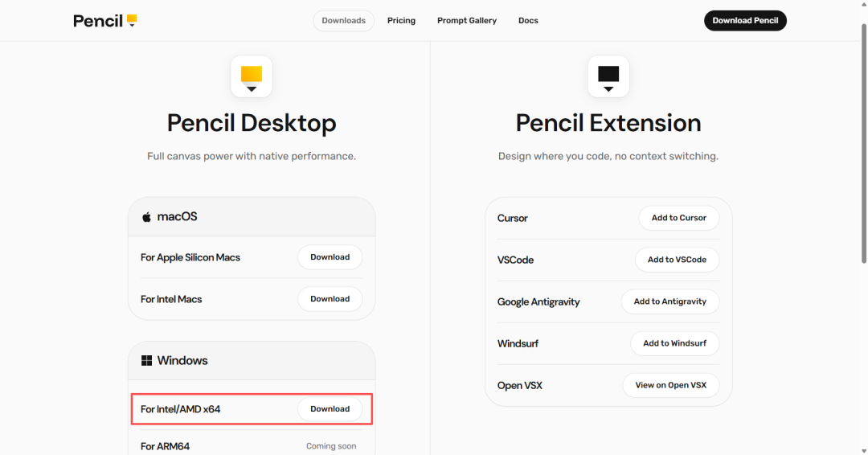Image resolution: width=868 pixels, height=455 pixels.
Task: Click the 'VSCode' row label
Action: (515, 260)
